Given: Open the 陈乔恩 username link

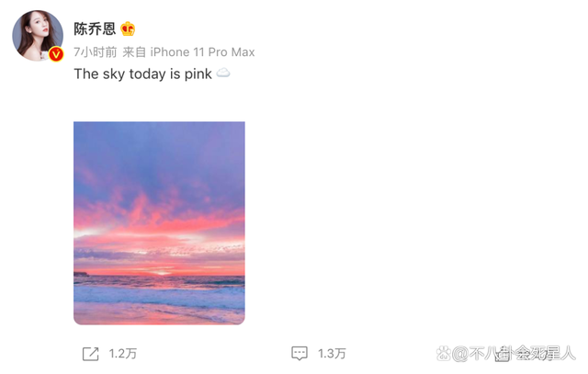Looking at the screenshot, I should (x=95, y=29).
